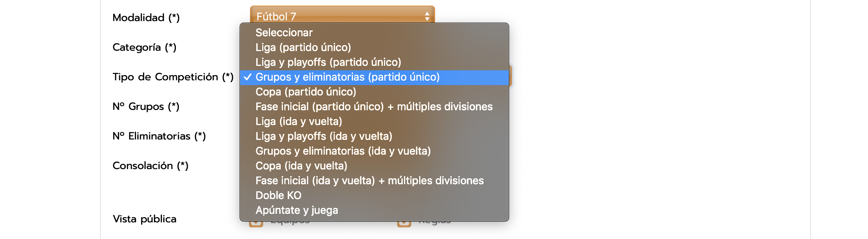Toggle the Equipos checkbox under Vista pública
Screen dimensions: 868x239
(x=256, y=223)
